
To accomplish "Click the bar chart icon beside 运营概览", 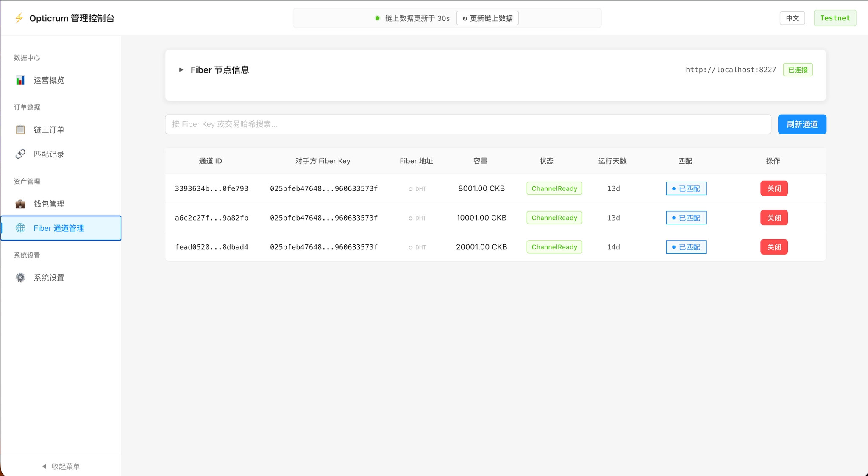I will click(20, 80).
